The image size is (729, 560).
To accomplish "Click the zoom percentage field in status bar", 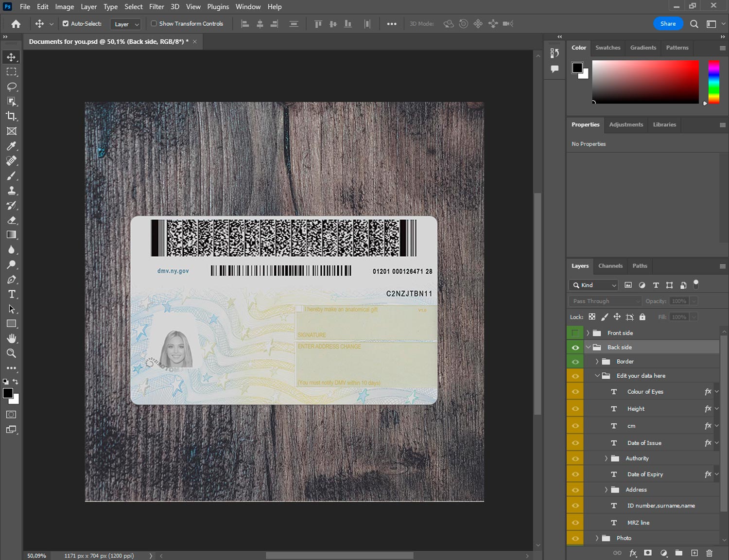I will coord(37,556).
